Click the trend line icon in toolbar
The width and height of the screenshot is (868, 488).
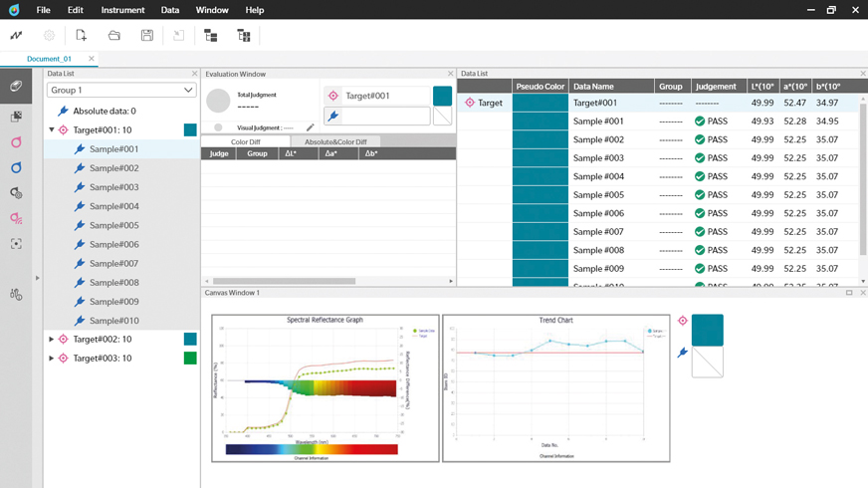tap(16, 36)
